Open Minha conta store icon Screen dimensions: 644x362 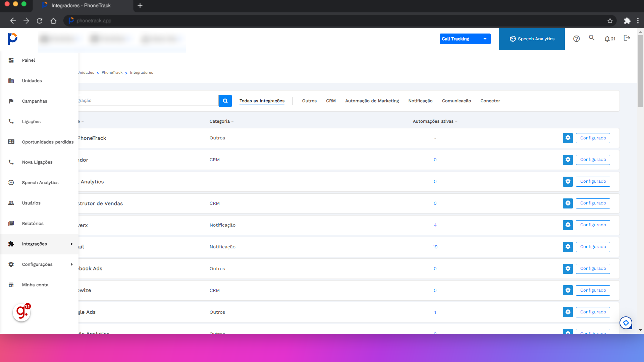11,285
